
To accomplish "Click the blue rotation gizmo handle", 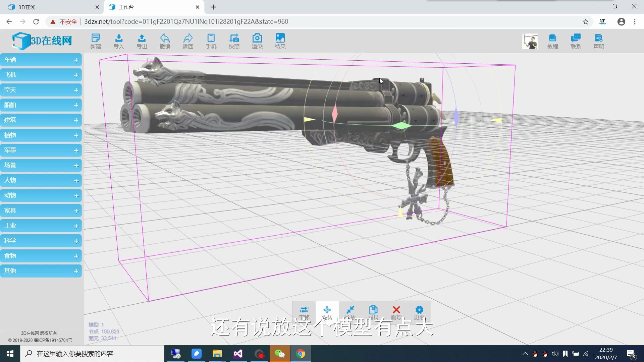I will pyautogui.click(x=456, y=116).
